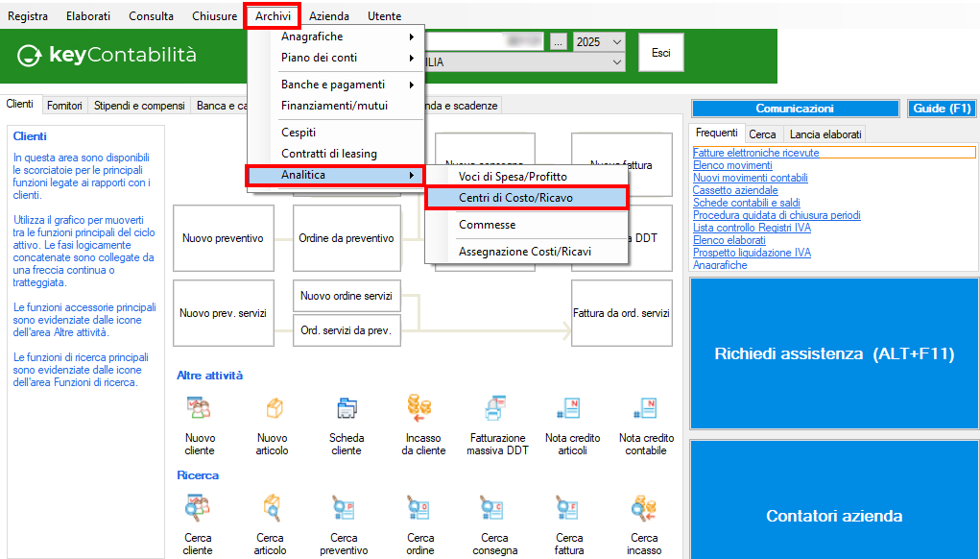
Task: Open the Azienda menu
Action: pyautogui.click(x=329, y=16)
